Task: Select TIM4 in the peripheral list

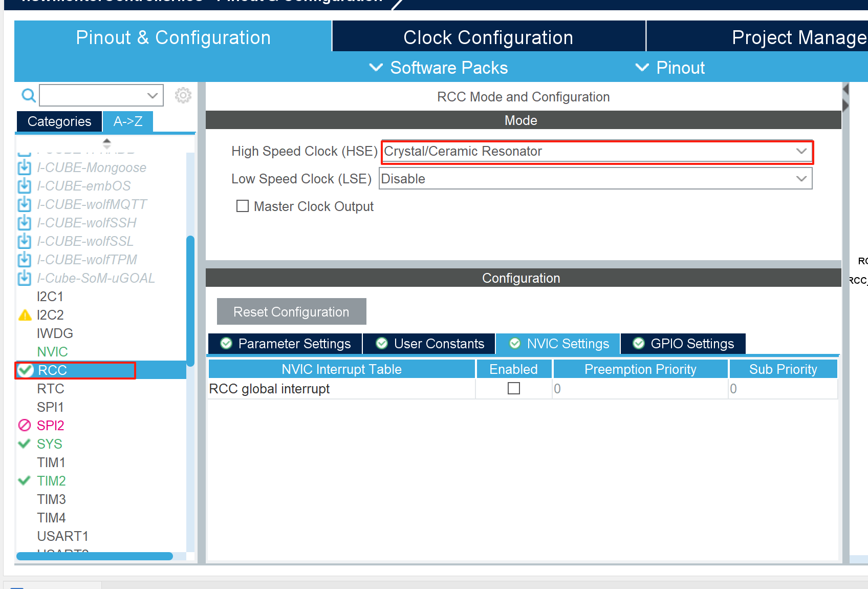Action: (51, 518)
